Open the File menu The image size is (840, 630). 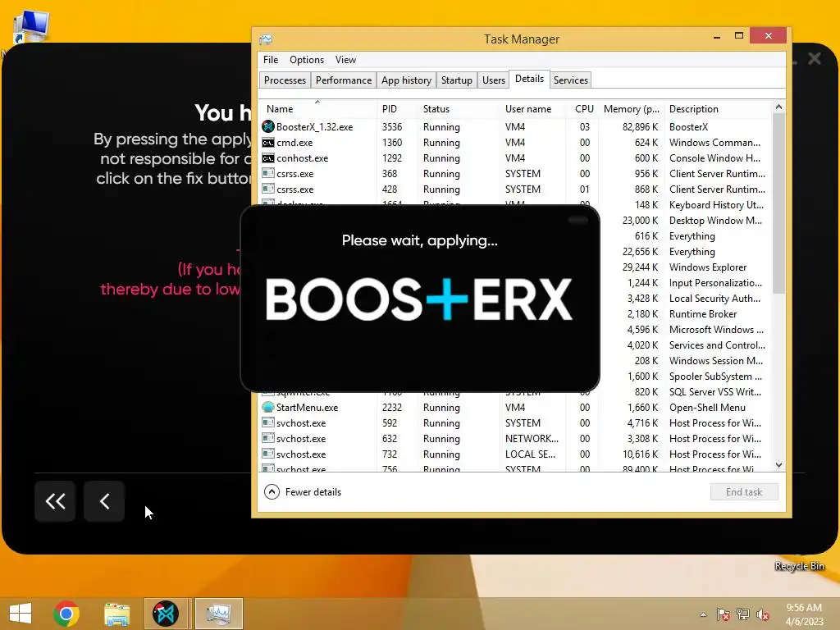click(x=271, y=59)
